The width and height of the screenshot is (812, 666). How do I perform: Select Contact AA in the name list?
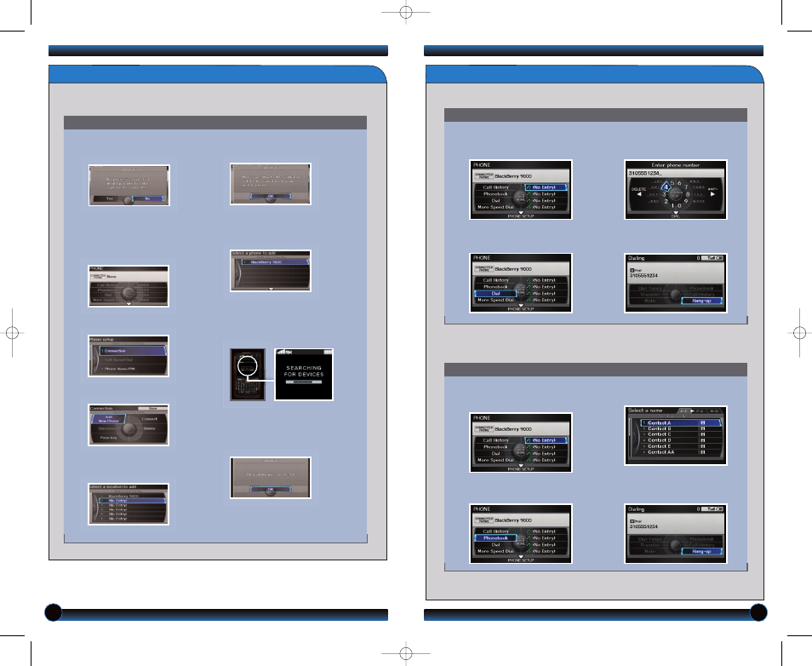681,452
